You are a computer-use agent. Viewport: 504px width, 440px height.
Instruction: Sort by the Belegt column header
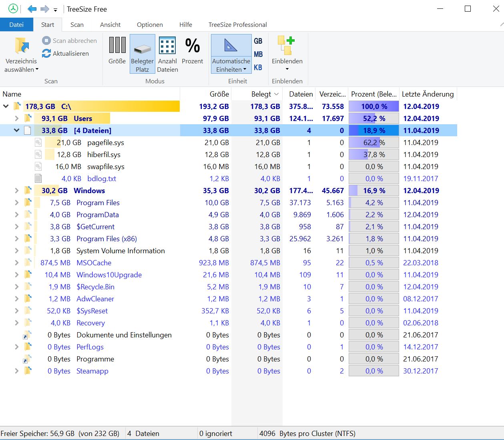257,94
